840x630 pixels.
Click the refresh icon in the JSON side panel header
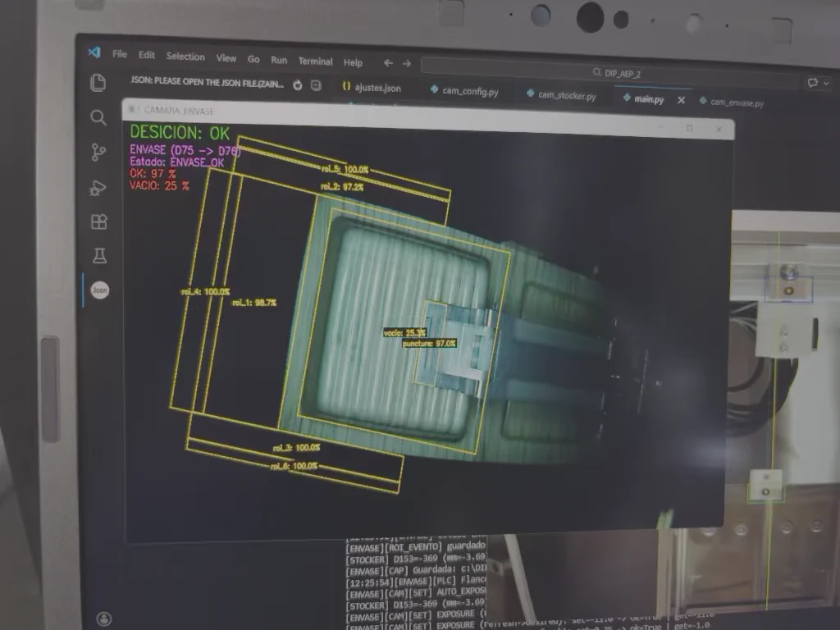pos(297,85)
